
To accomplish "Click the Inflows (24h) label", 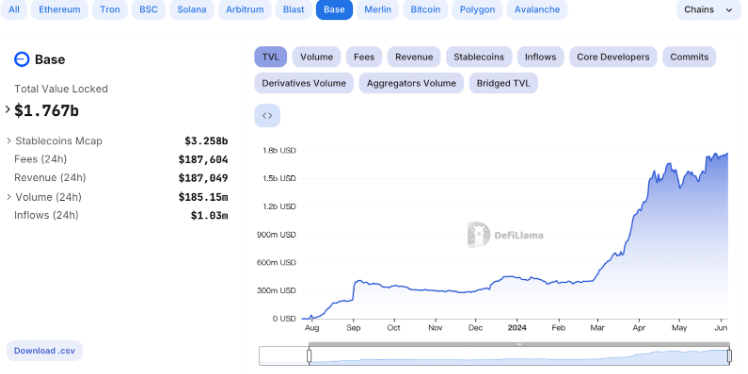I will tap(46, 215).
